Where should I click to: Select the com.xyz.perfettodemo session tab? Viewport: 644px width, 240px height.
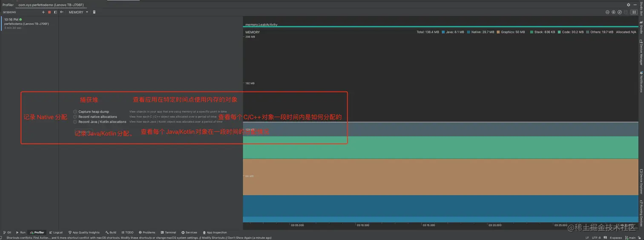(51, 5)
